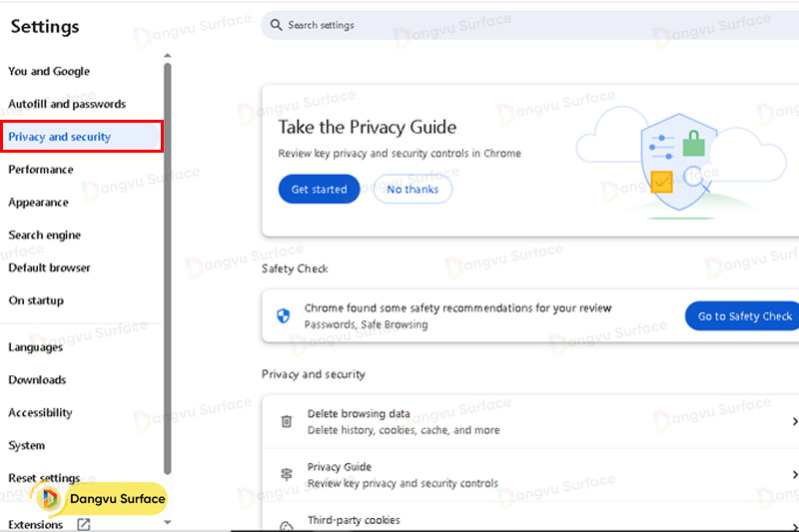The height and width of the screenshot is (532, 799).
Task: Click the sidebar vertical scrollbar thumb
Action: 167,269
